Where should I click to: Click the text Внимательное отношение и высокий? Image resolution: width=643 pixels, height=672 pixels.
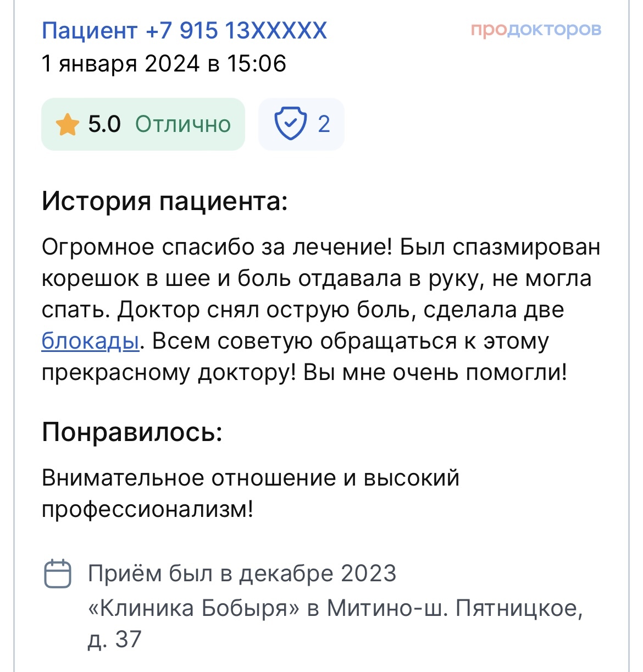pos(250,478)
